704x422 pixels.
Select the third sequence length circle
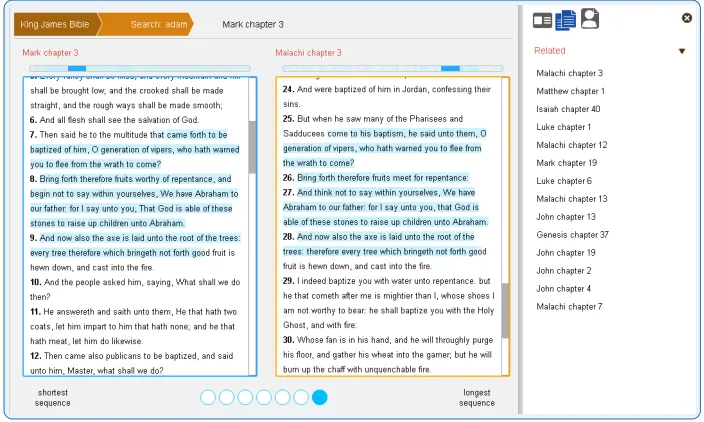(x=245, y=397)
